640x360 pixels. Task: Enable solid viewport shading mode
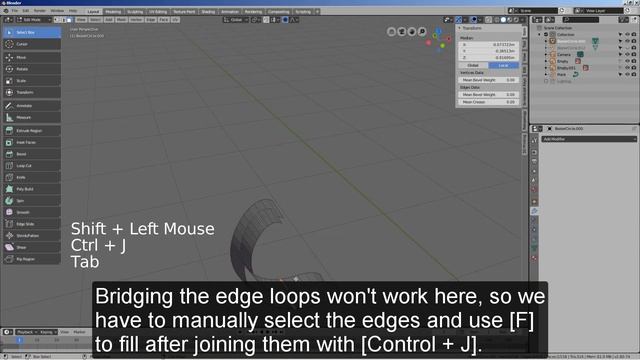tap(503, 20)
